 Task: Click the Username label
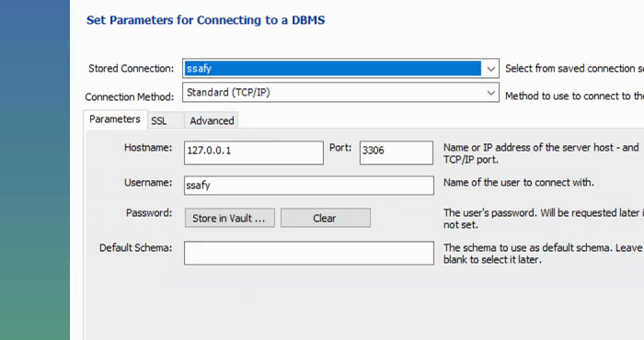[148, 183]
